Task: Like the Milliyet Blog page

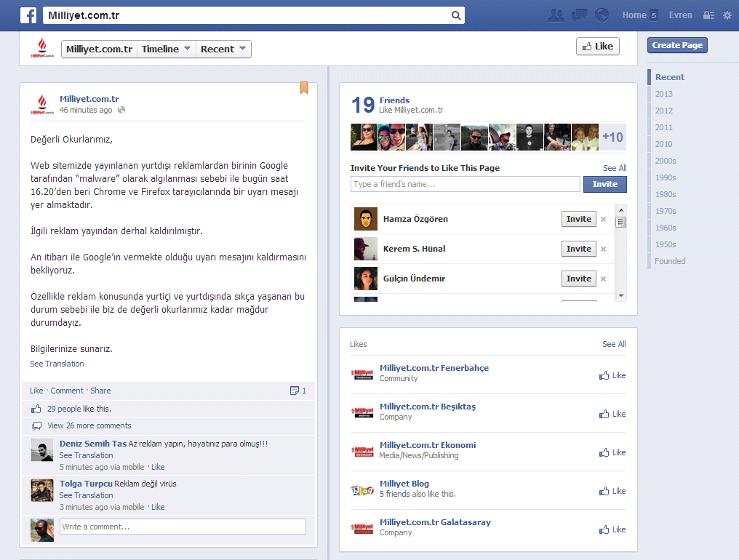Action: (x=612, y=491)
